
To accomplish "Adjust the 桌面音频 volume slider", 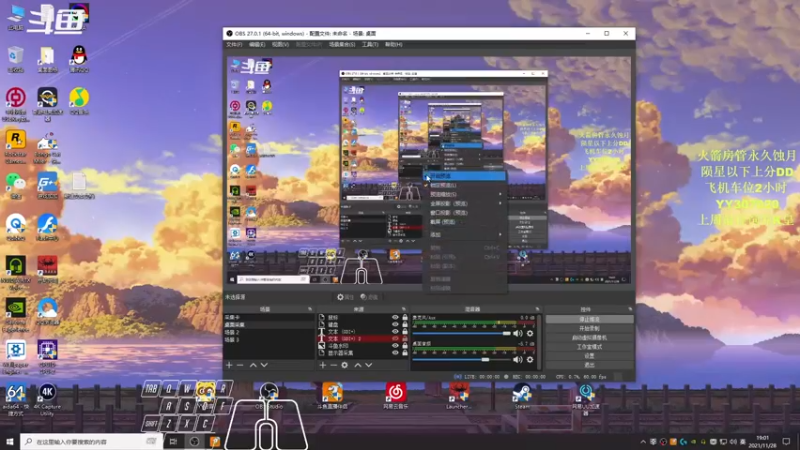I will (461, 360).
